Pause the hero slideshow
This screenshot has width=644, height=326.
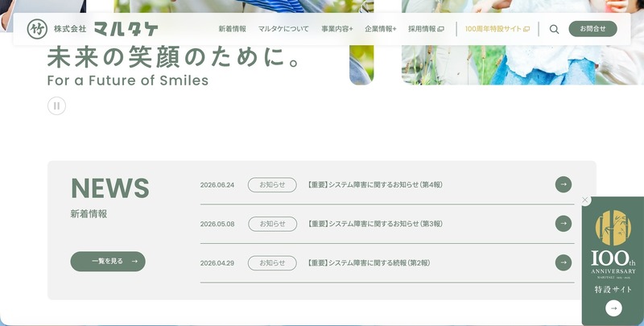[56, 106]
